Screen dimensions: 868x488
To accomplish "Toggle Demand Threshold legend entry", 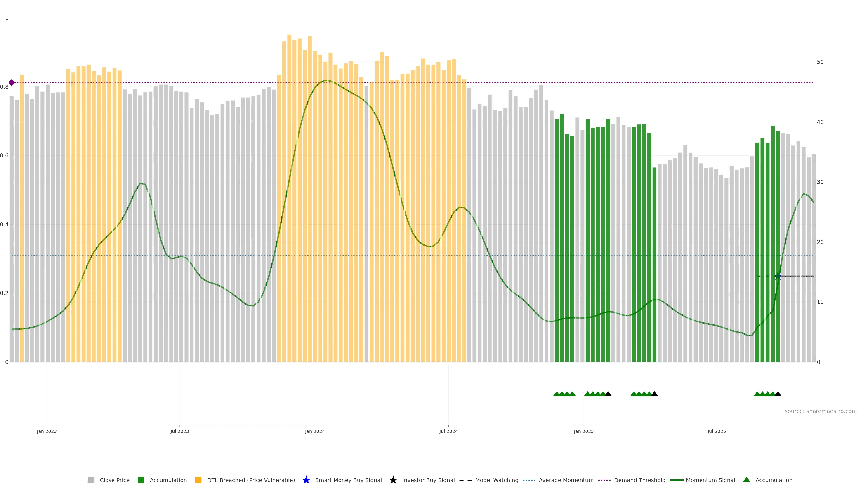I will [x=639, y=480].
